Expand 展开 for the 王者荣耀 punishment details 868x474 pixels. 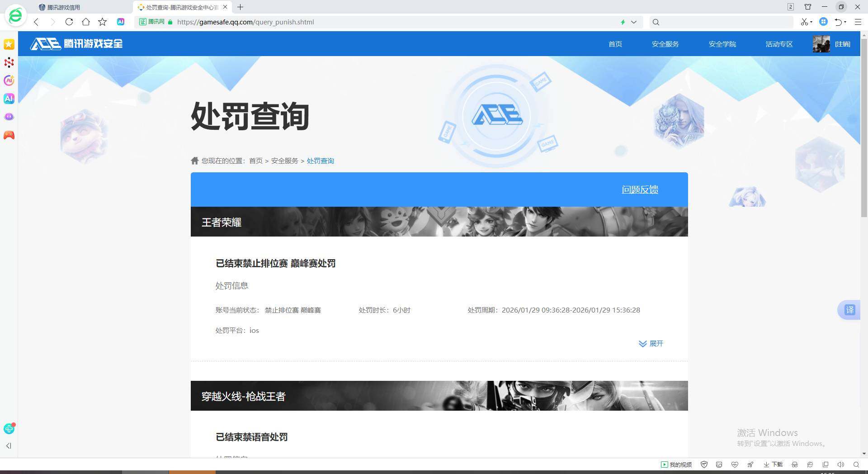point(651,344)
